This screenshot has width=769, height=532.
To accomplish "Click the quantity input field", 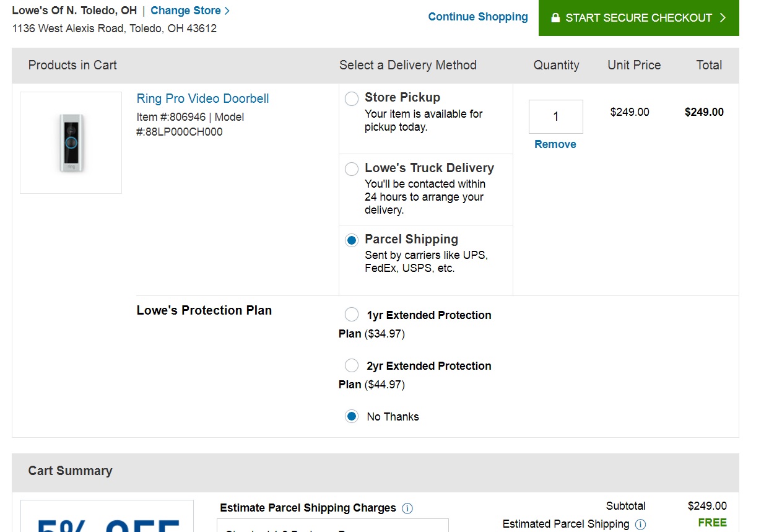I will pyautogui.click(x=555, y=116).
